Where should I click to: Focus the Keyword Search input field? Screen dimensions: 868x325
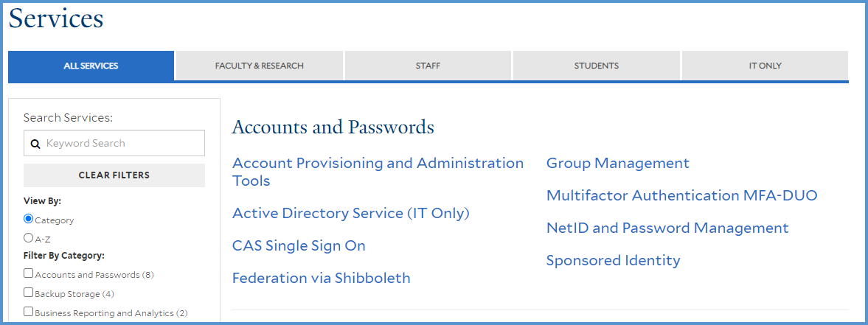pos(114,143)
